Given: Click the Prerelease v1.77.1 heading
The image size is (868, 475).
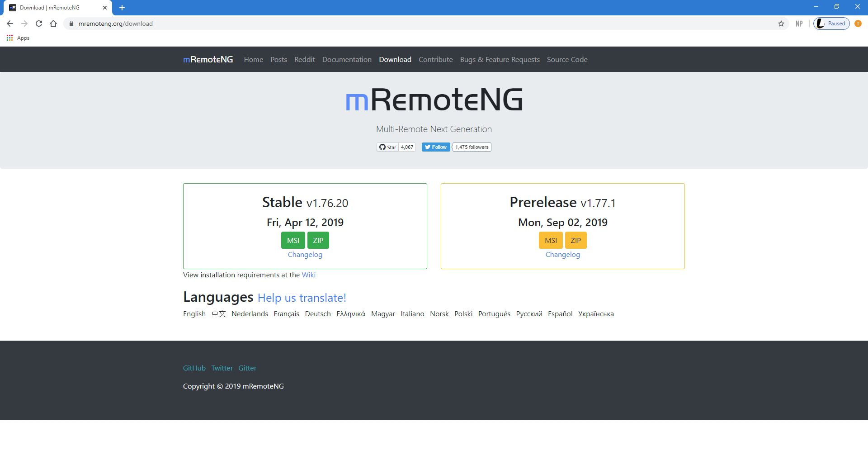Looking at the screenshot, I should click(563, 202).
